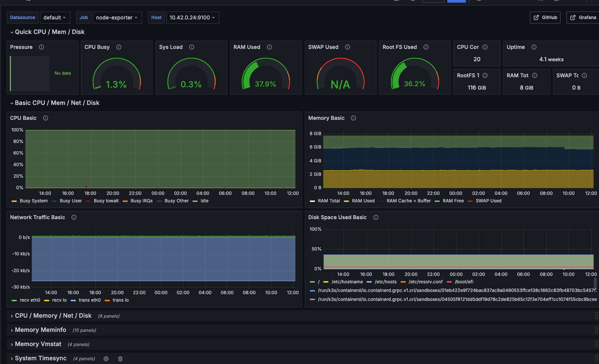The image size is (599, 364).
Task: Open settings gear for System Timesync row
Action: pyautogui.click(x=106, y=359)
